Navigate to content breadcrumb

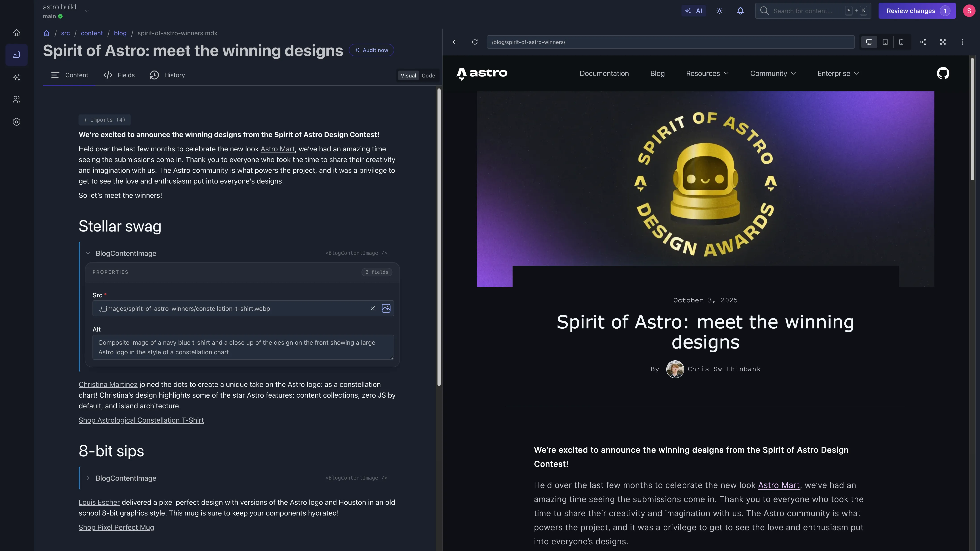(x=92, y=33)
